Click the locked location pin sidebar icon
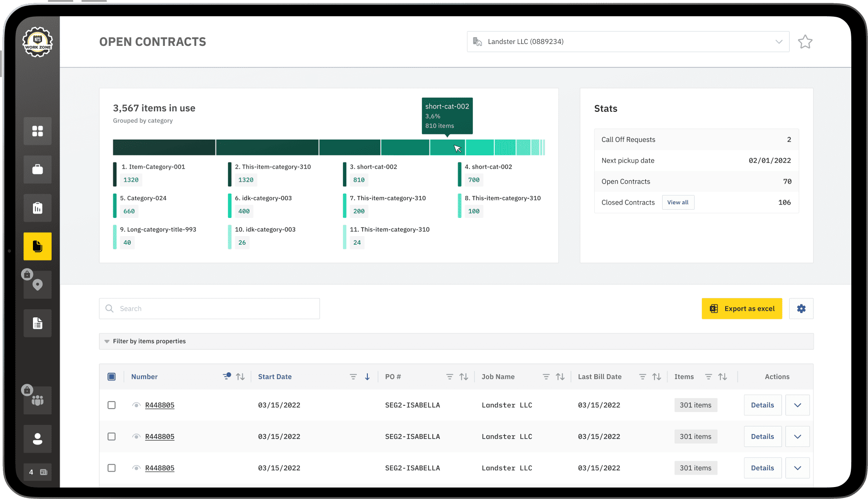Screen dimensions: 868x499 tap(37, 285)
